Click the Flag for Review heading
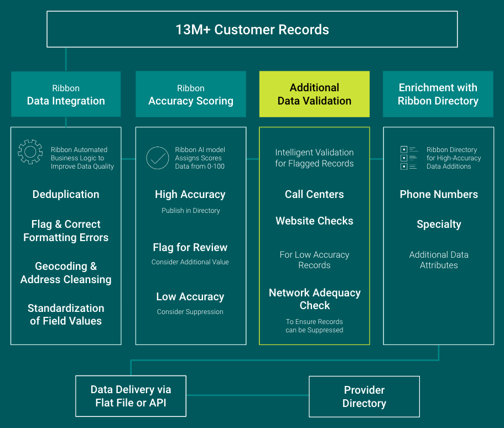This screenshot has height=428, width=504. 190,247
